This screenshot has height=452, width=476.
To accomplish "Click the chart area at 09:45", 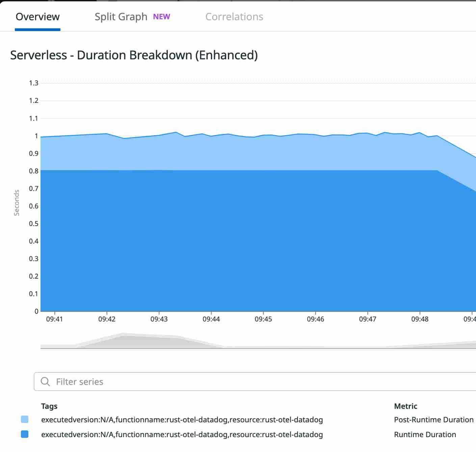I will 264,219.
